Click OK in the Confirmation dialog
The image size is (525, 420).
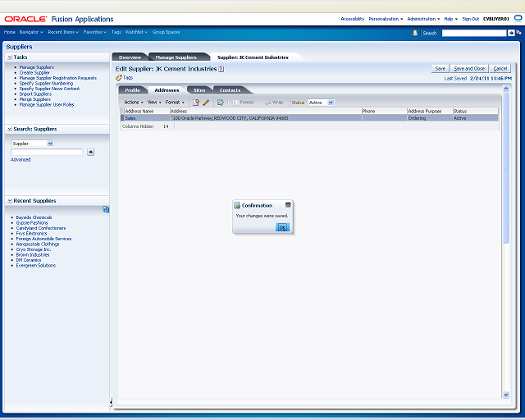coord(282,227)
